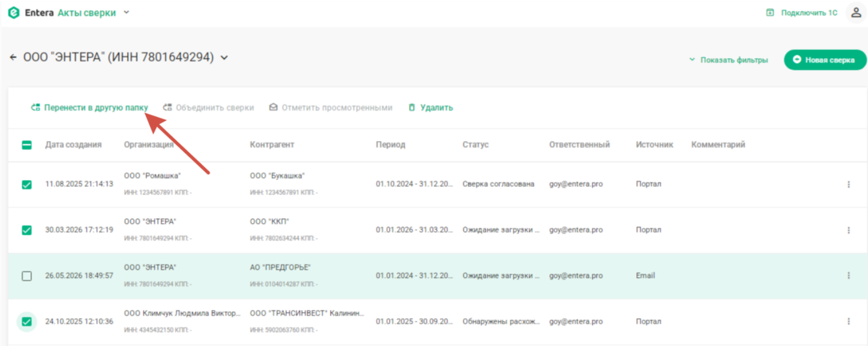This screenshot has height=346, width=868.
Task: Open more options for the Букашка row
Action: click(848, 185)
